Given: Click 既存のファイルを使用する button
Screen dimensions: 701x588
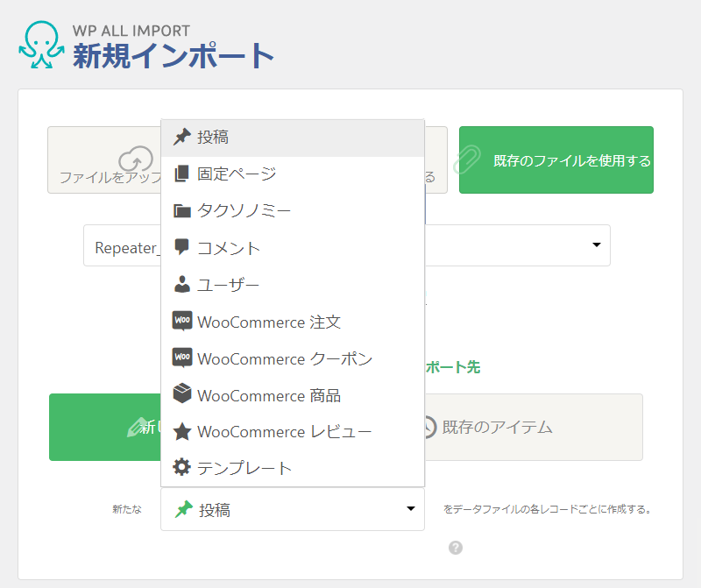Looking at the screenshot, I should (x=556, y=160).
